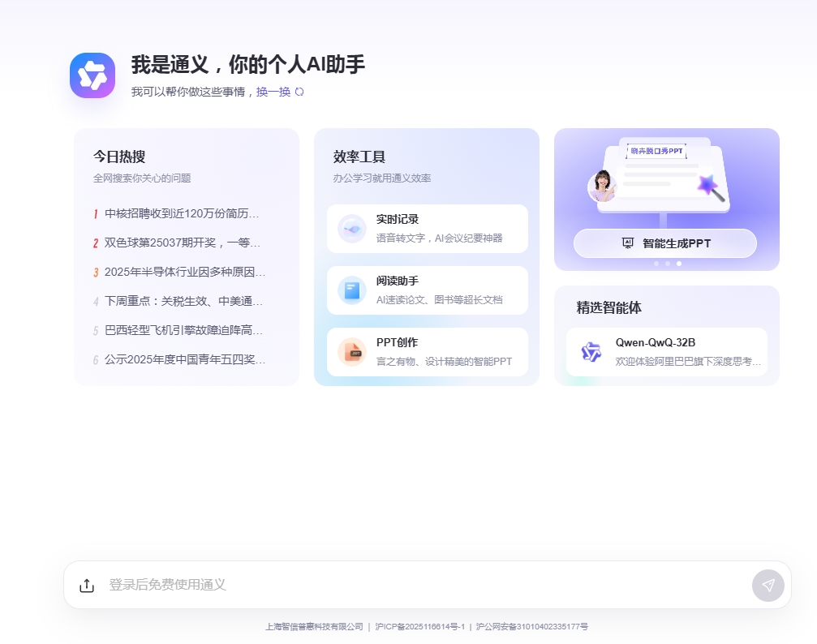817x644 pixels.
Task: Click the refresh icon beside 换一换
Action: (299, 92)
